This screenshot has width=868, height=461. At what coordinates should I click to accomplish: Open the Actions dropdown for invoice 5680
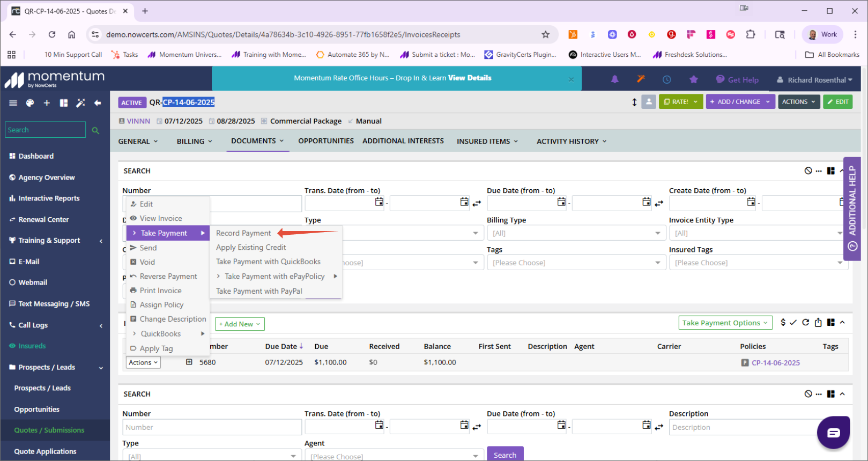(143, 362)
